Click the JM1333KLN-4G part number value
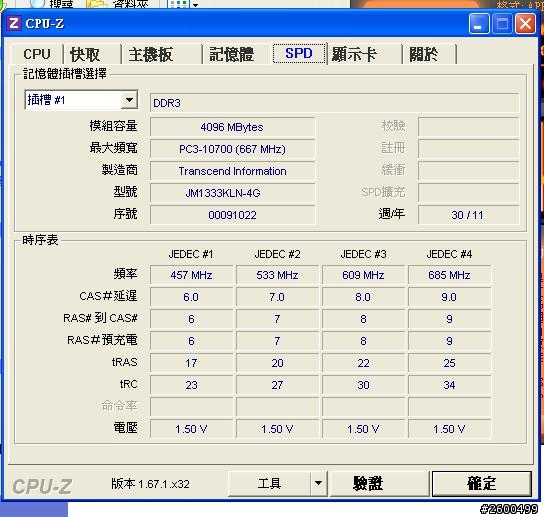Screen dimensions: 544x517 232,193
